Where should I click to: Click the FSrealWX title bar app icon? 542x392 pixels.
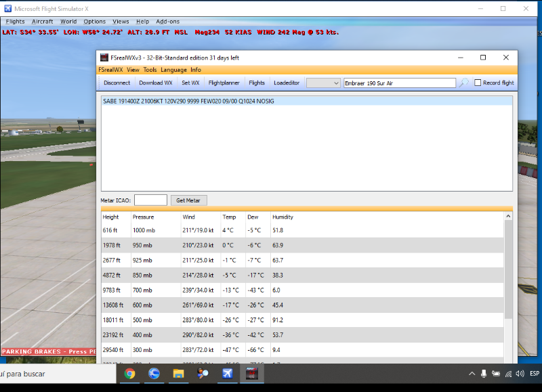[104, 58]
